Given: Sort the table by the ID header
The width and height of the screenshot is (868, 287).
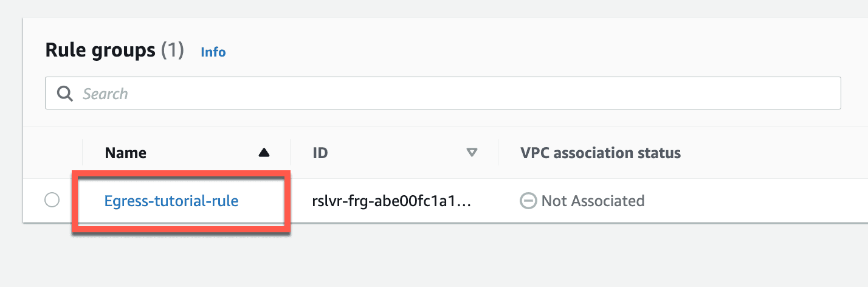Looking at the screenshot, I should (x=320, y=153).
